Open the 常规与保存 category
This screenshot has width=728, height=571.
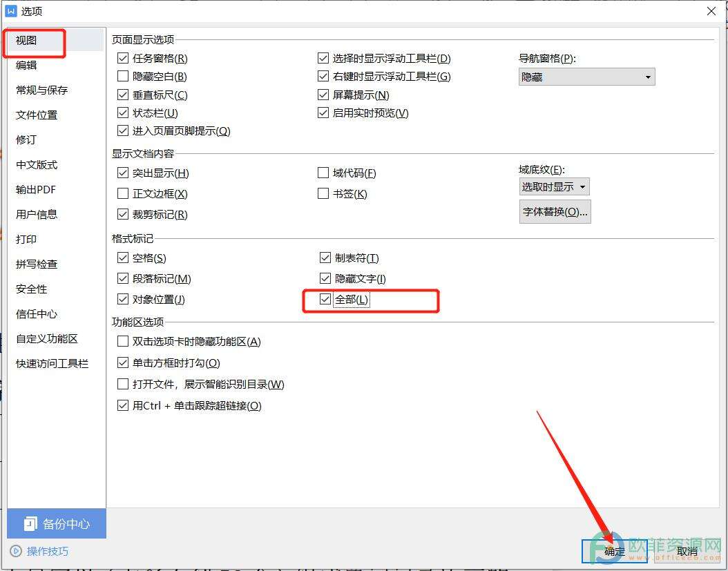tap(41, 90)
